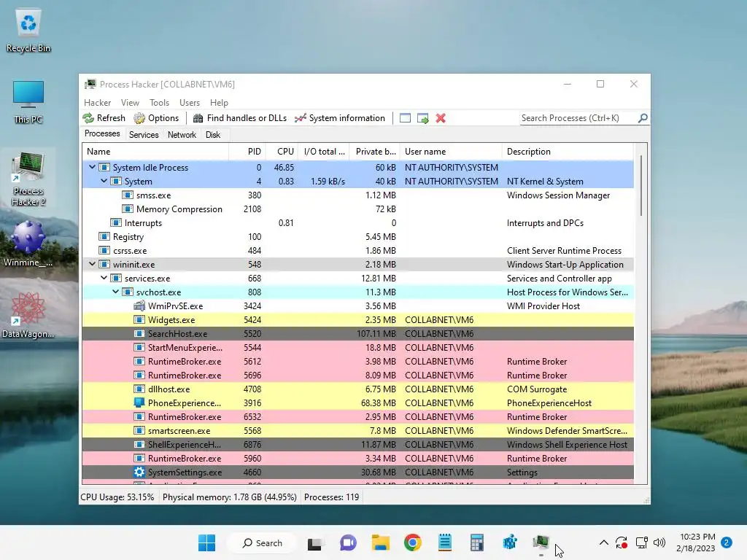
Task: Open Calculator from the taskbar
Action: 476,542
